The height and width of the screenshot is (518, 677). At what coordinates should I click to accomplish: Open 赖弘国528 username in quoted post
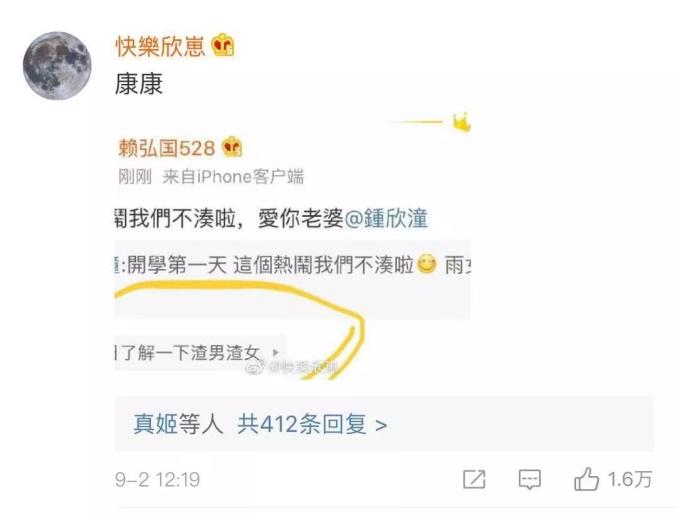point(167,148)
